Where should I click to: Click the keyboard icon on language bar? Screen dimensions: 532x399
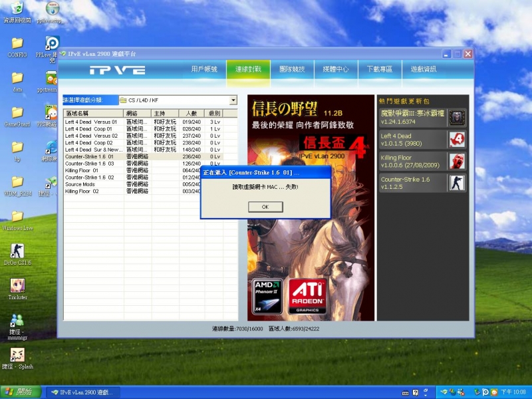pos(405,393)
